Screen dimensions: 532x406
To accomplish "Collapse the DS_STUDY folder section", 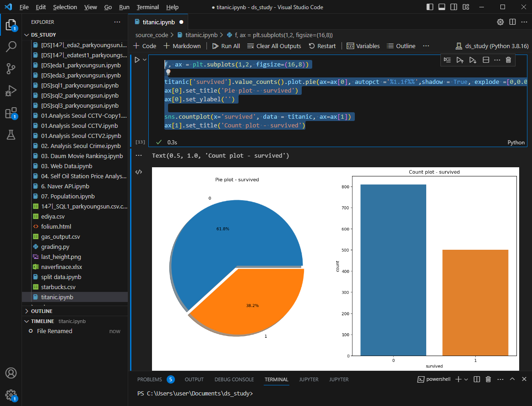I will click(75, 35).
